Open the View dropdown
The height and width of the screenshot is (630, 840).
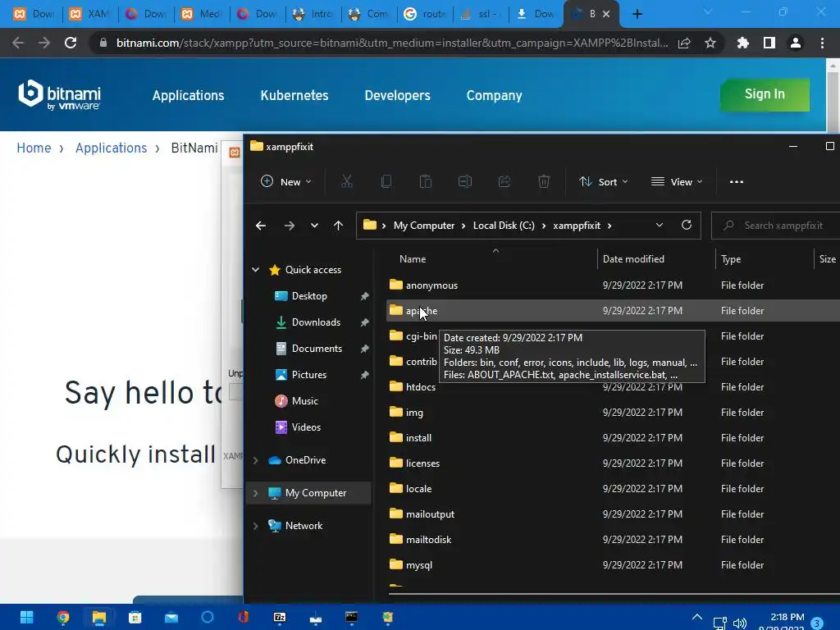click(x=676, y=181)
